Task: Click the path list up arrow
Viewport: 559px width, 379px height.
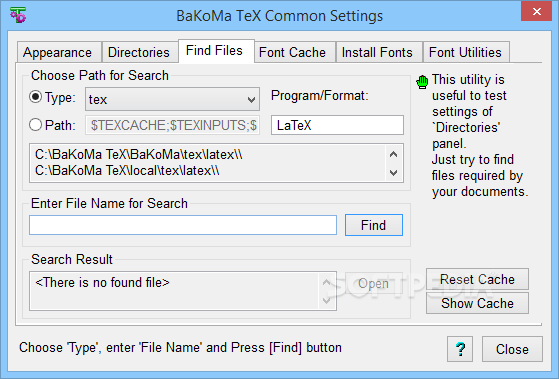Action: point(394,154)
